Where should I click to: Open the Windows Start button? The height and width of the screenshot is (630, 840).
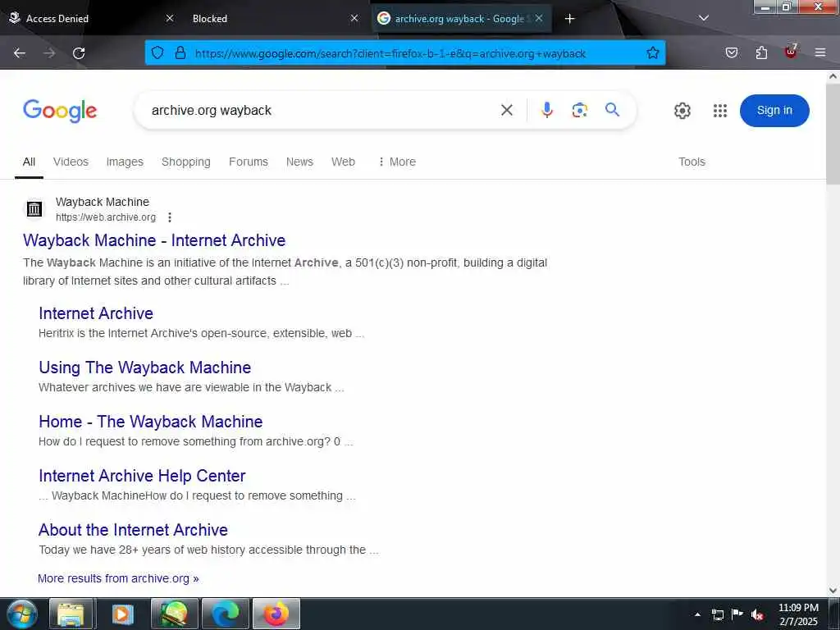pyautogui.click(x=21, y=614)
